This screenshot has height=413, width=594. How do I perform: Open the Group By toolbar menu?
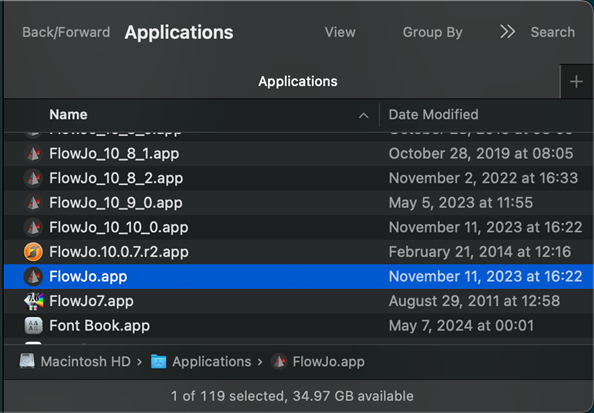click(x=433, y=32)
